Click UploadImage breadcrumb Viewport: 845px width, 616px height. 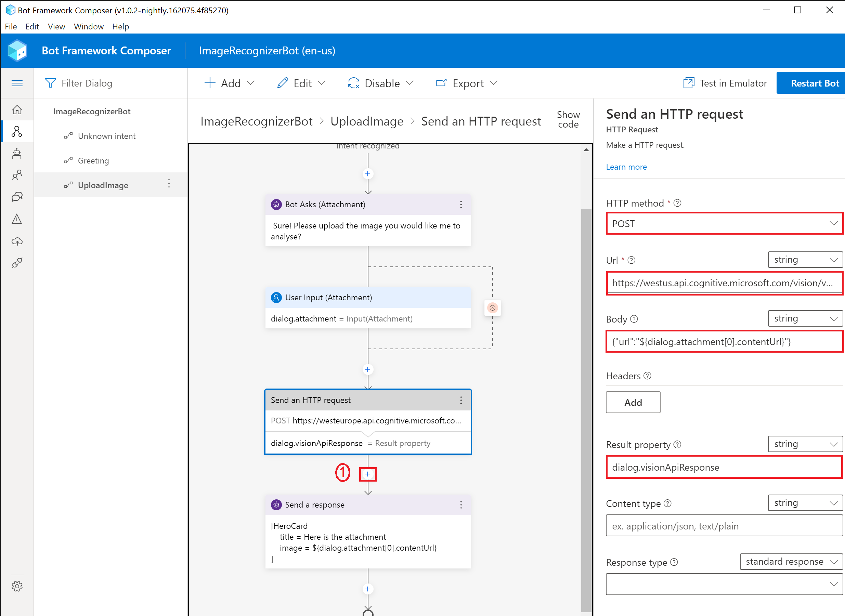(367, 121)
